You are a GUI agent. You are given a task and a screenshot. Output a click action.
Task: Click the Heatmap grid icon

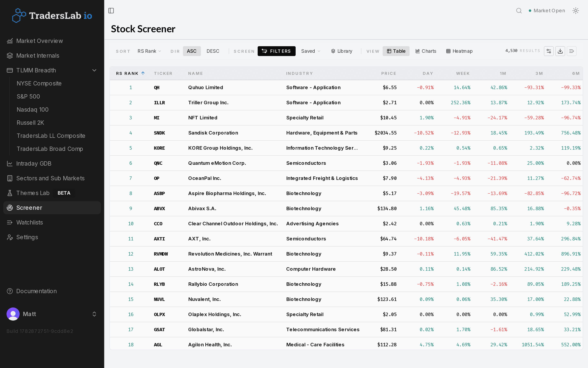(448, 51)
